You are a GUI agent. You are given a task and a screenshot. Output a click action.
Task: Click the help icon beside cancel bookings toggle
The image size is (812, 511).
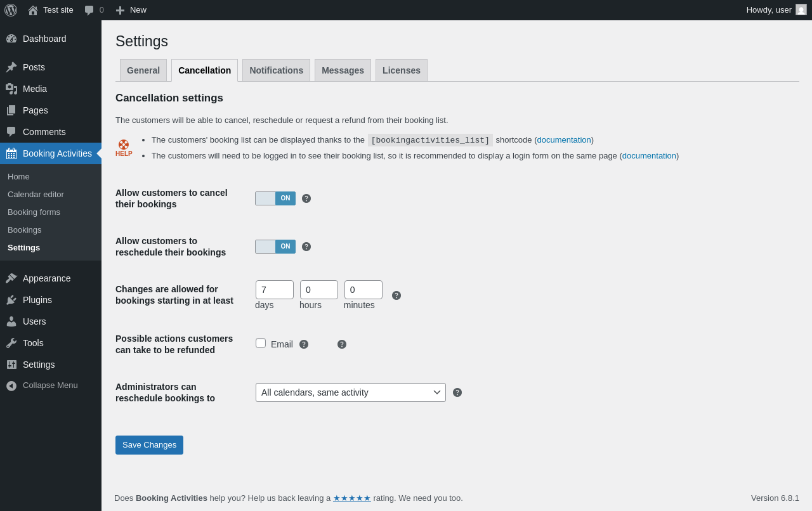[x=306, y=198]
